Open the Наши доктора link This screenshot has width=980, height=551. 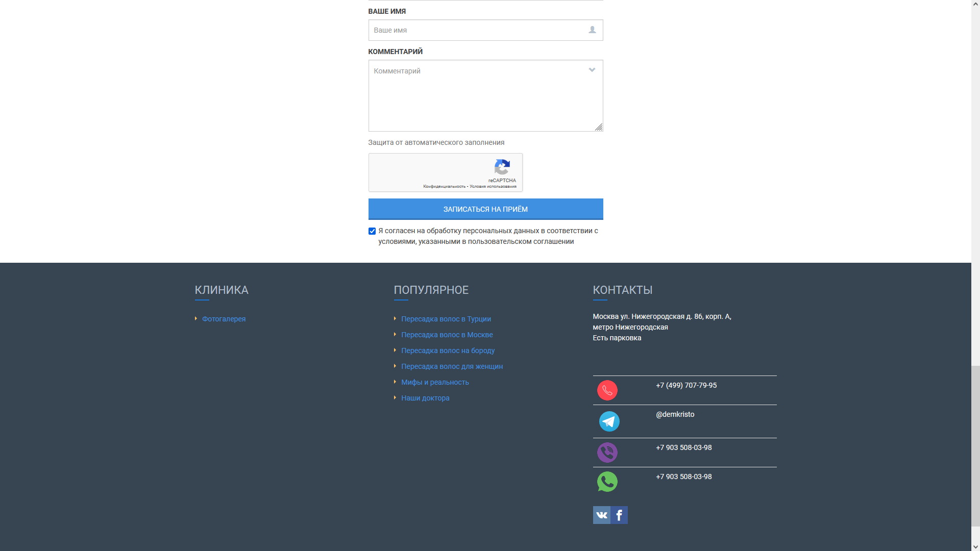click(x=425, y=398)
